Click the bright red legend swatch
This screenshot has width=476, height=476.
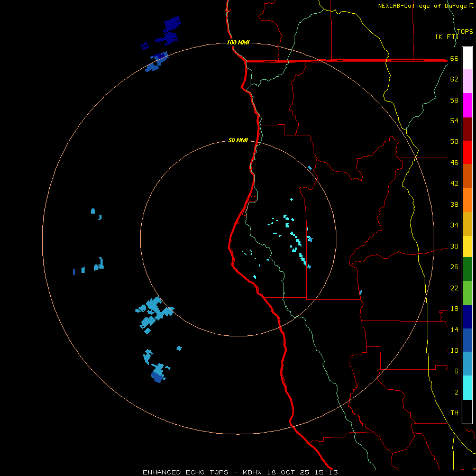click(467, 152)
